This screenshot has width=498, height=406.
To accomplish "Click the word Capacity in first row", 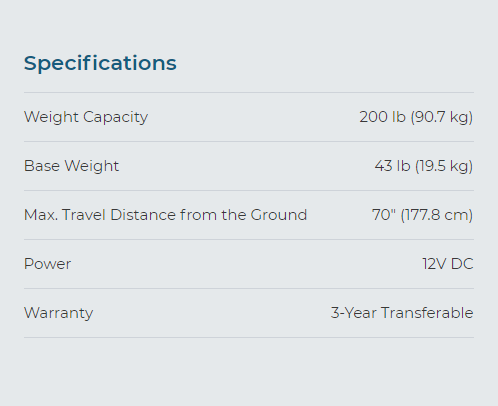I will pyautogui.click(x=115, y=117).
